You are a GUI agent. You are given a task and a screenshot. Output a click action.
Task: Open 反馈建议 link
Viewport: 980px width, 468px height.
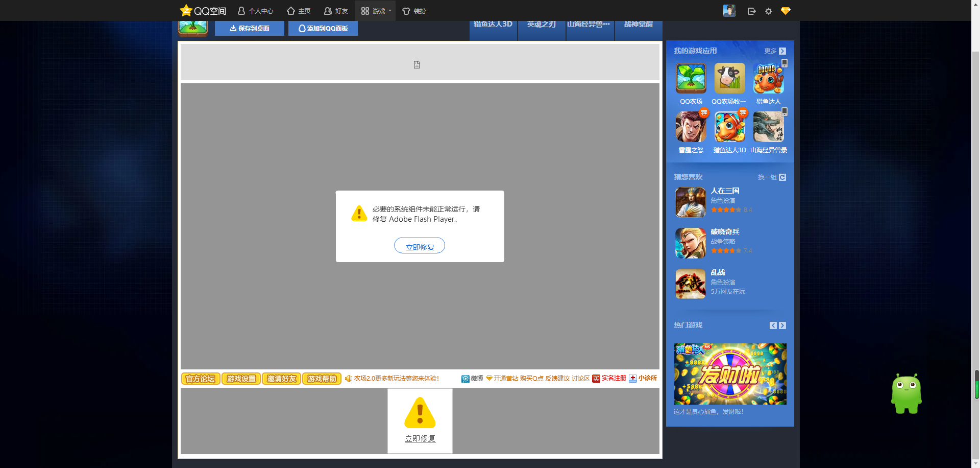(557, 379)
